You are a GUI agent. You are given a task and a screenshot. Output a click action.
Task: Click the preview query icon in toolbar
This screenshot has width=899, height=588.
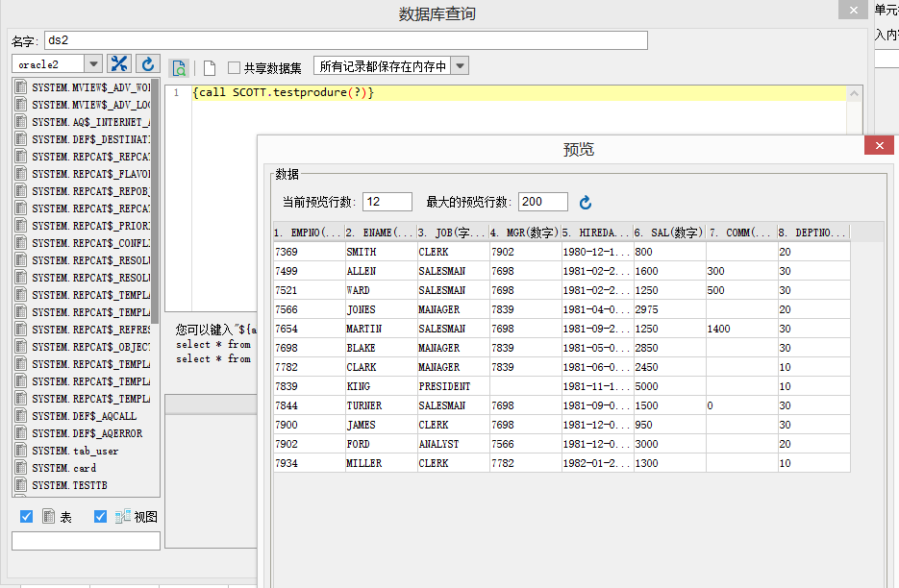[x=179, y=68]
